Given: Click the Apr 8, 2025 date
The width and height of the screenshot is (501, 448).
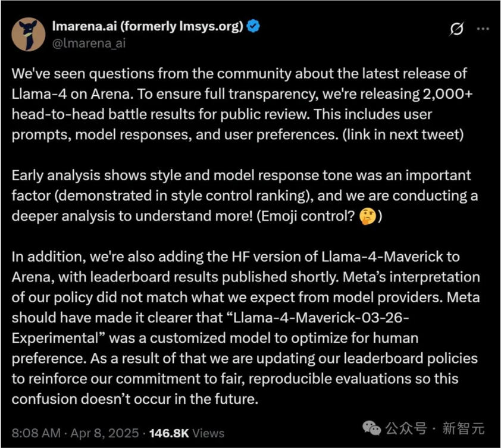Looking at the screenshot, I should click(105, 432).
